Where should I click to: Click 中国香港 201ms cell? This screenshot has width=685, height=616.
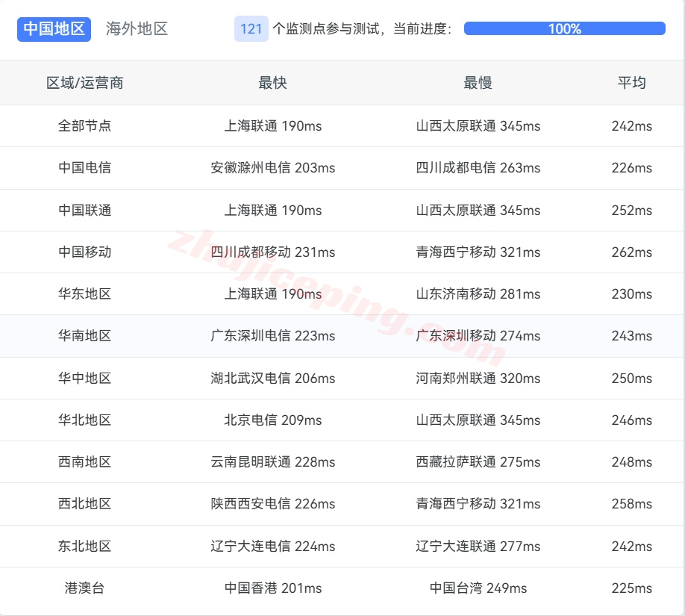[272, 588]
